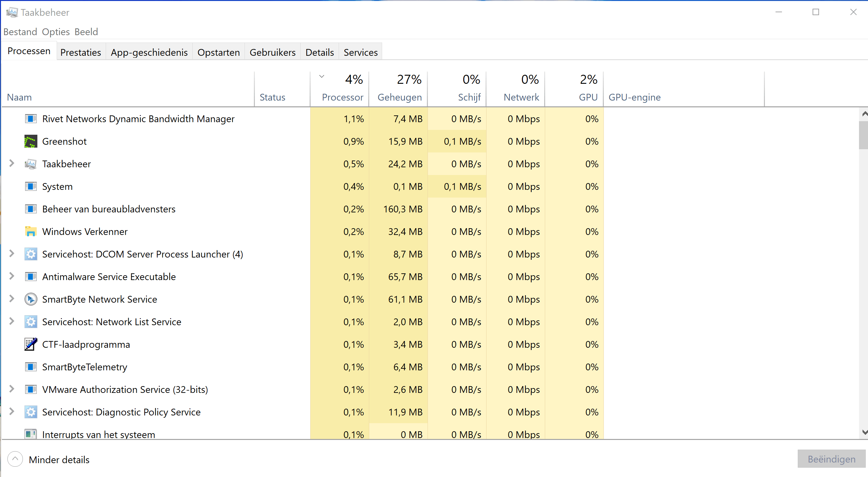
Task: Collapse view with Minder details arrow
Action: 15,459
